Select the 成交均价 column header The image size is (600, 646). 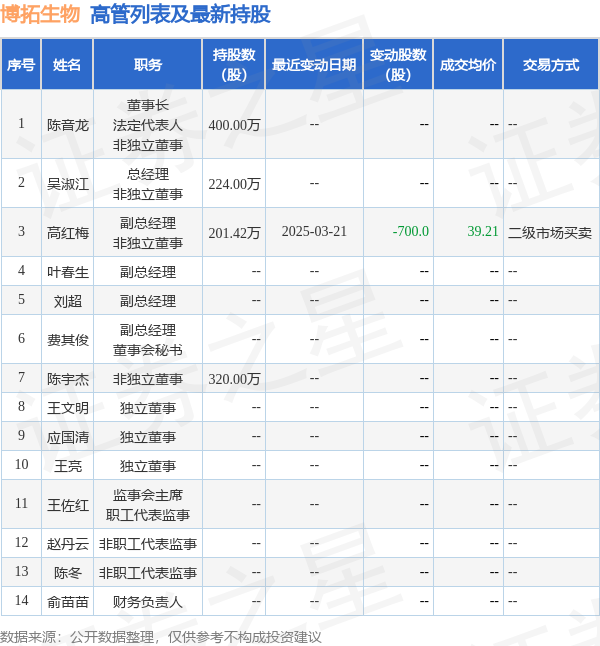(468, 65)
